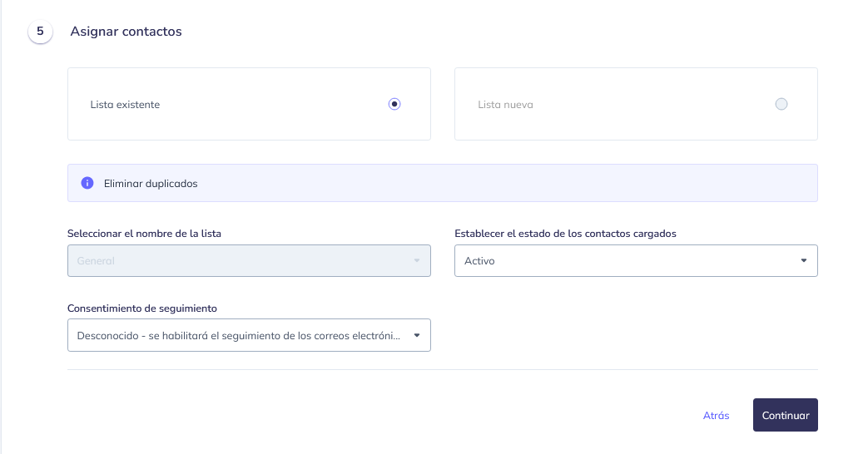Click the caret arrow on Activo dropdown
The image size is (868, 454).
(804, 260)
